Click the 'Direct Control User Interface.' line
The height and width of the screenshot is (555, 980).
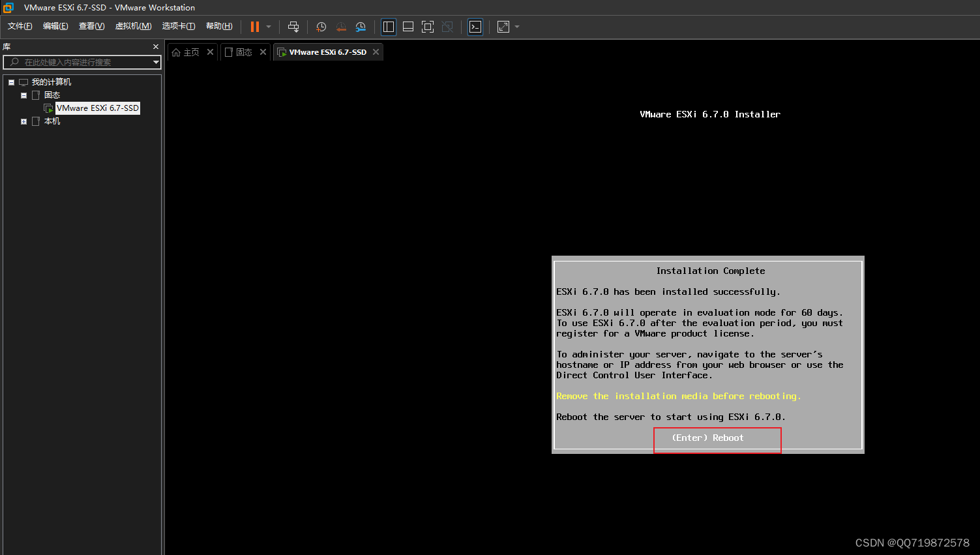tap(634, 376)
